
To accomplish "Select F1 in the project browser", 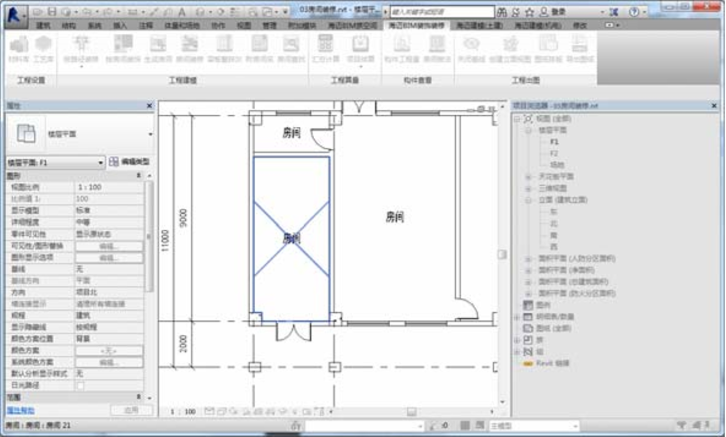I will click(554, 142).
